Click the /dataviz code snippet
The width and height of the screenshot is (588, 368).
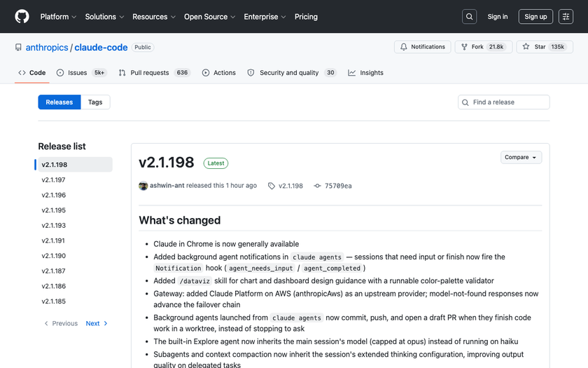pos(195,281)
